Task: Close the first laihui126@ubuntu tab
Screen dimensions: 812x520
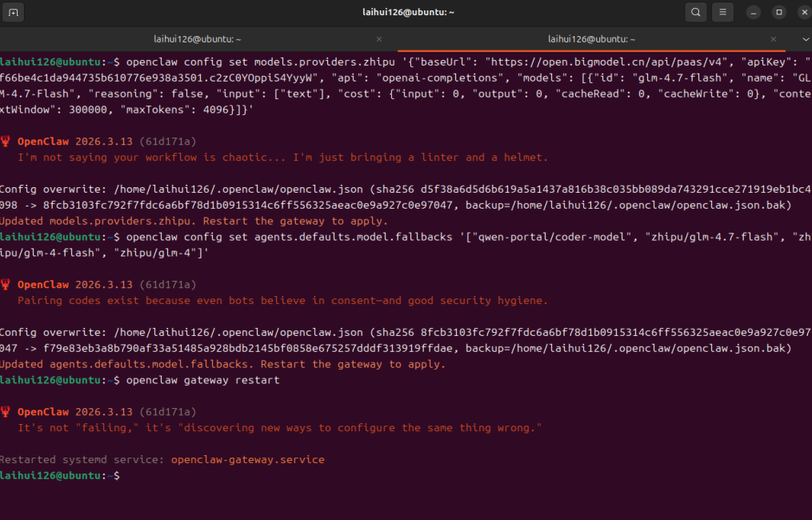Action: pos(379,39)
